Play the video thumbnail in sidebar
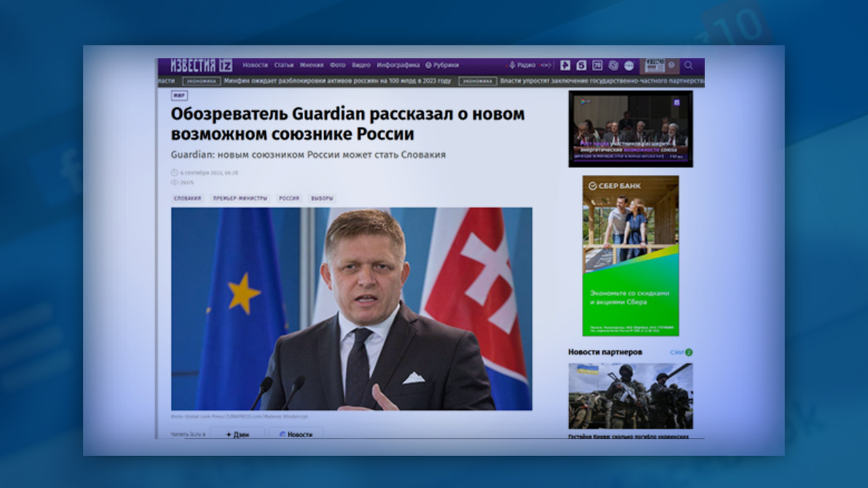The image size is (868, 488). tap(630, 129)
